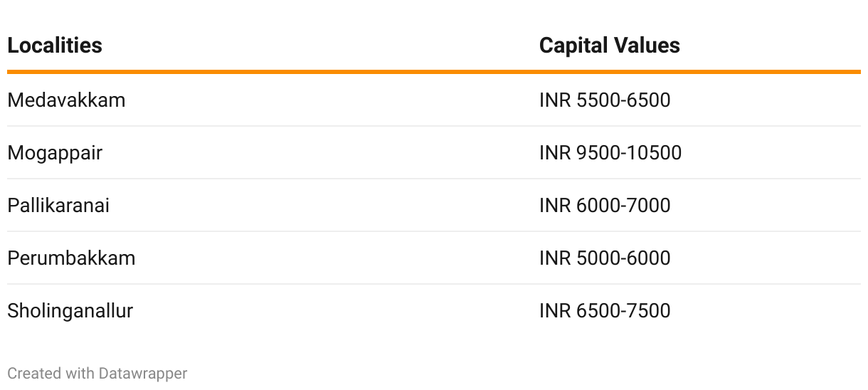
Task: Click divider line between Mogappair and Pallikaranai
Action: pos(434,179)
